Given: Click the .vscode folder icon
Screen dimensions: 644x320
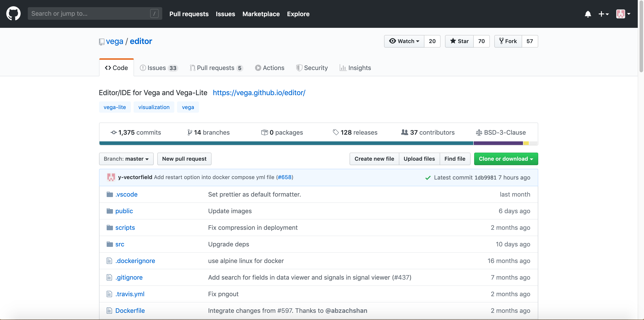Looking at the screenshot, I should (110, 194).
